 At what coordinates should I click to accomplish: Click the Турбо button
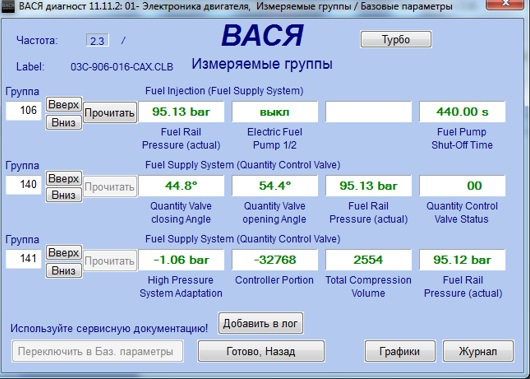pyautogui.click(x=396, y=40)
